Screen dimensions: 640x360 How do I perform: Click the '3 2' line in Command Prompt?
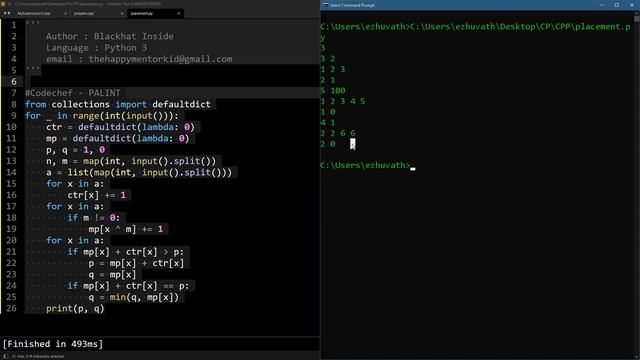[x=328, y=59]
